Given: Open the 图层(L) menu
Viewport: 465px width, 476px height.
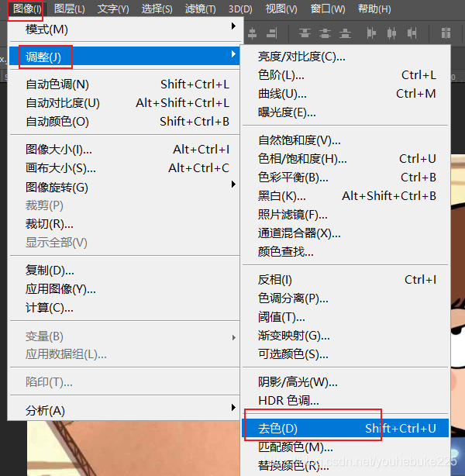Looking at the screenshot, I should point(70,9).
